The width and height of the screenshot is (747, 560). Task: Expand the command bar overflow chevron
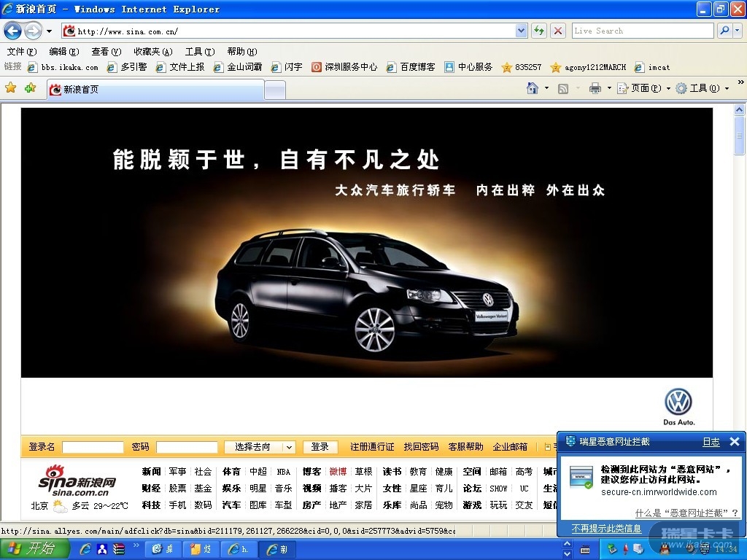coord(740,82)
